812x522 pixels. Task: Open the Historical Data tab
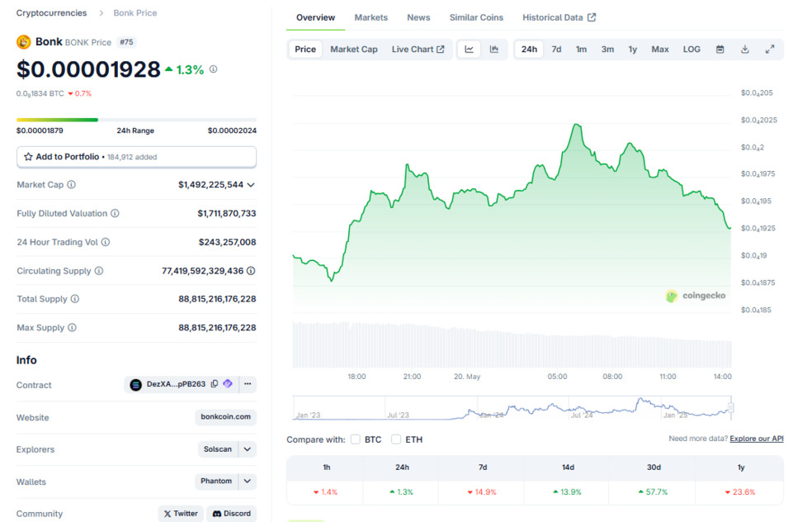pos(559,17)
